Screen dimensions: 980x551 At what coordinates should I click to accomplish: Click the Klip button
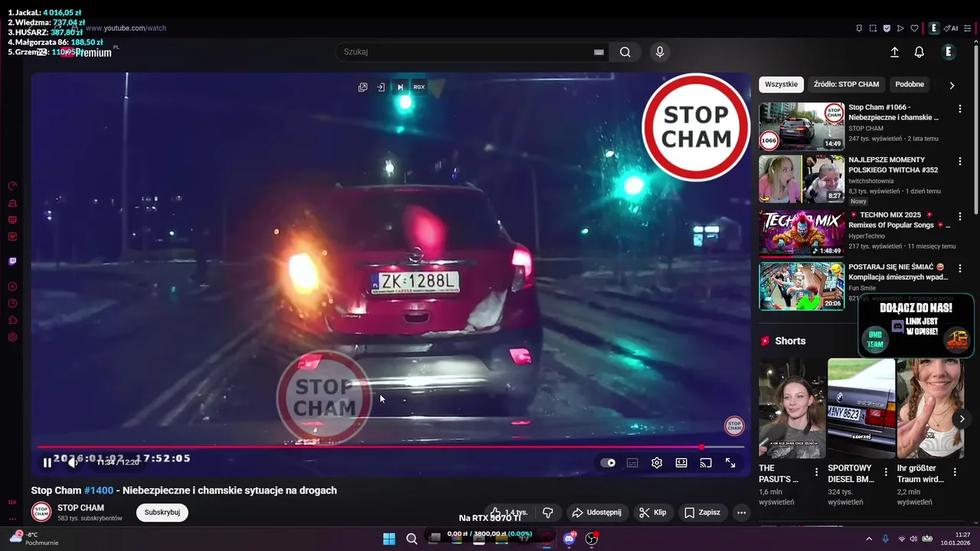click(x=653, y=513)
